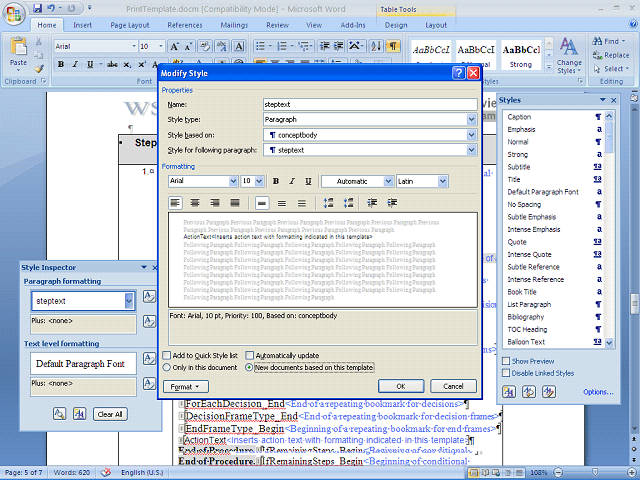Screen dimensions: 640x480
Task: Align right in Modify Style dialog
Action: tap(215, 203)
